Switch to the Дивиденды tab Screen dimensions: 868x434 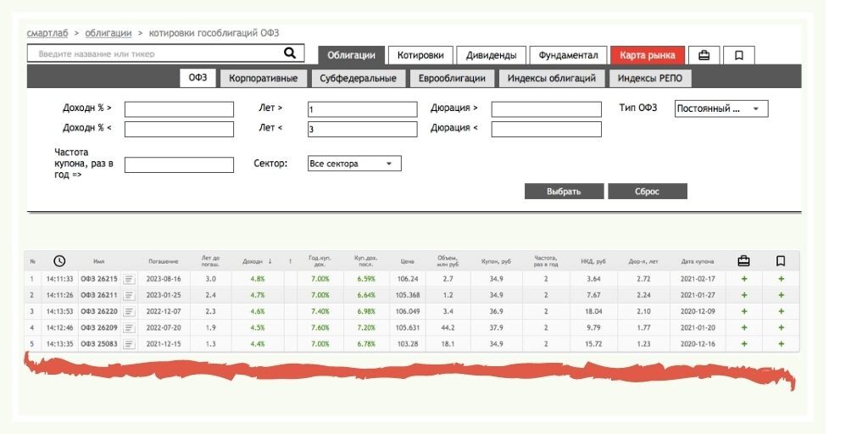pyautogui.click(x=491, y=55)
